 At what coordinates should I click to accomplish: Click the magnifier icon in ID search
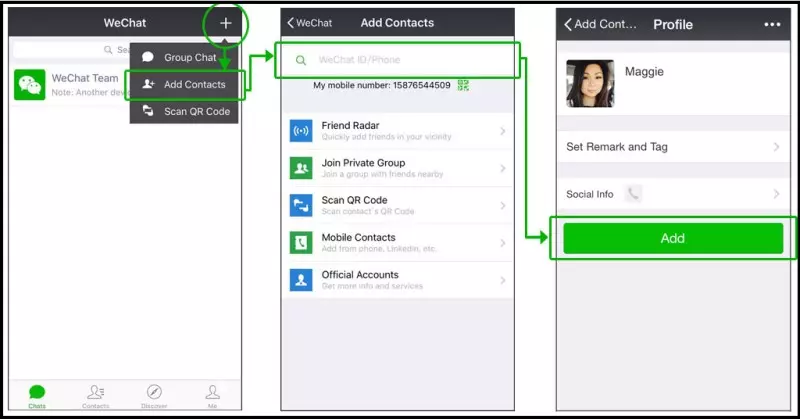pyautogui.click(x=301, y=60)
